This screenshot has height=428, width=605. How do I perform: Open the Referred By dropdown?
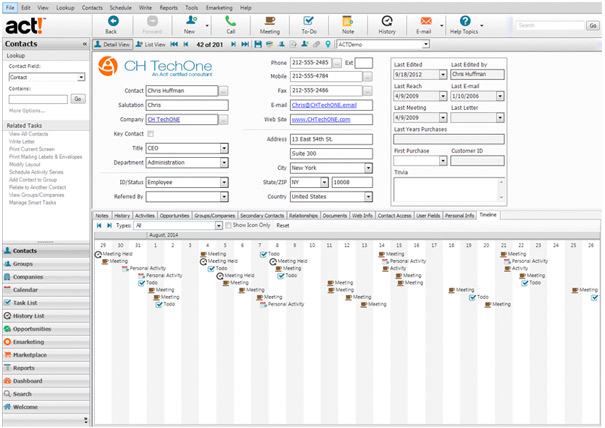click(224, 197)
